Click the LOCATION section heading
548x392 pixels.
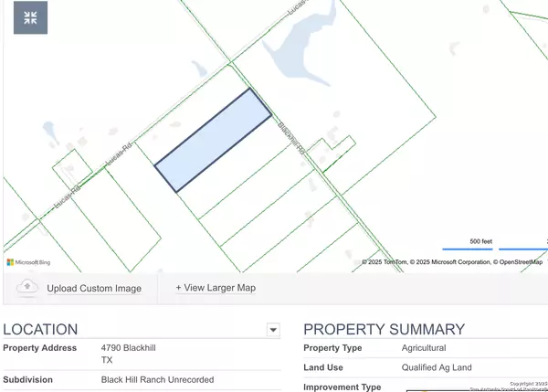click(40, 330)
